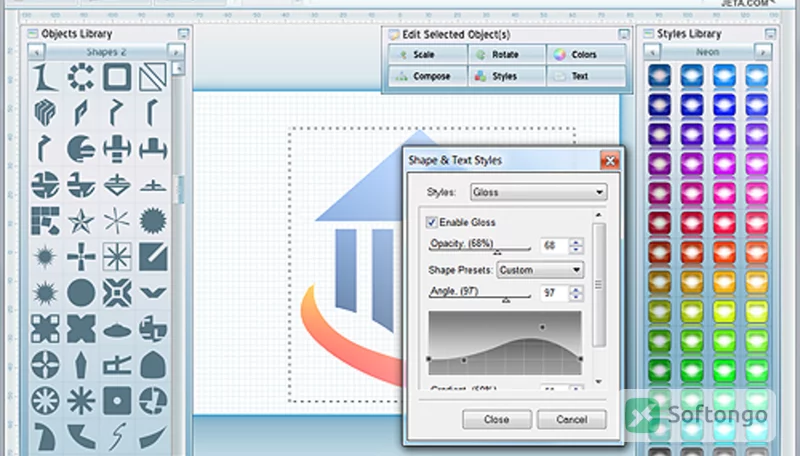Image resolution: width=800 pixels, height=456 pixels.
Task: Click the Neon category label
Action: coord(708,52)
